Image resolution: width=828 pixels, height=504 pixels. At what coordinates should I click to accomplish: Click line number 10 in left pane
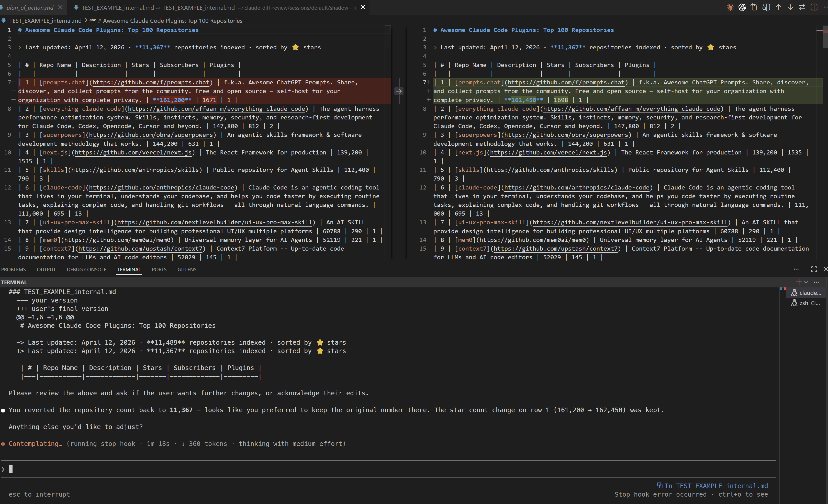pyautogui.click(x=7, y=152)
